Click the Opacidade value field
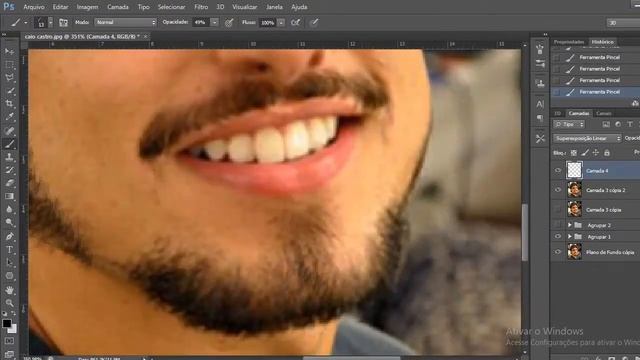 point(201,22)
